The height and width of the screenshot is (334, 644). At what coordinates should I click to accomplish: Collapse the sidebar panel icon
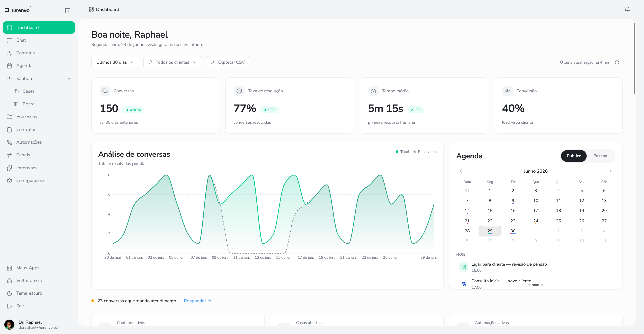[x=68, y=11]
